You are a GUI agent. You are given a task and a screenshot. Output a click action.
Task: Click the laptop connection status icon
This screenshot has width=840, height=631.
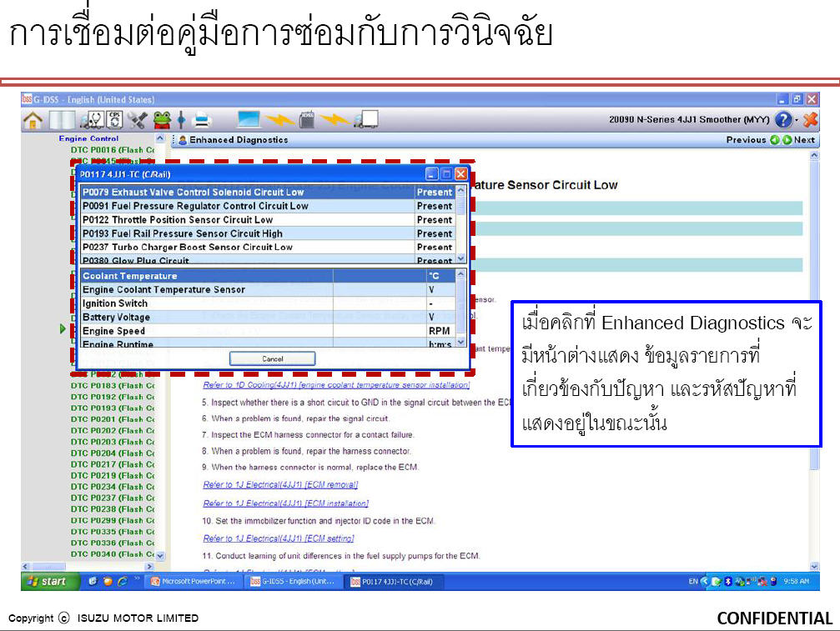pos(249,119)
